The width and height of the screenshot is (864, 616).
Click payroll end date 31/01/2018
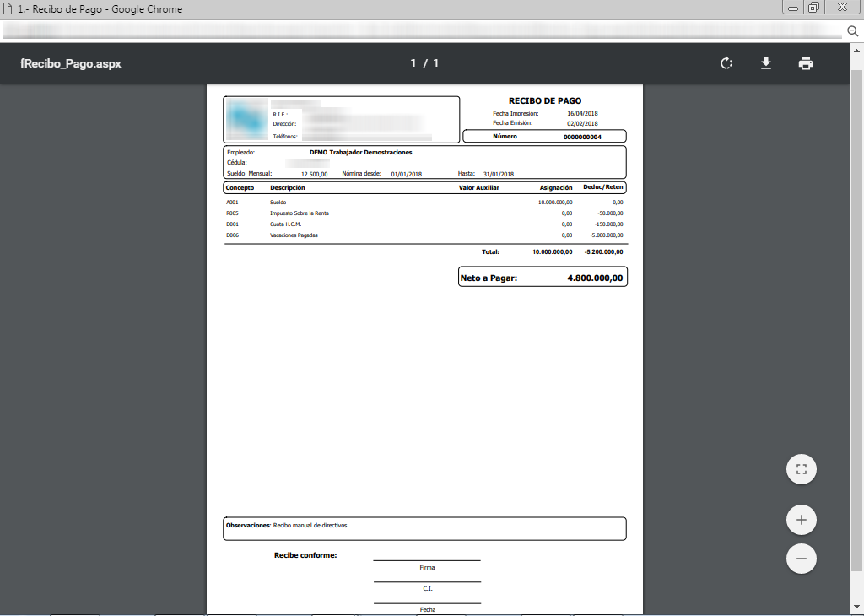click(498, 174)
